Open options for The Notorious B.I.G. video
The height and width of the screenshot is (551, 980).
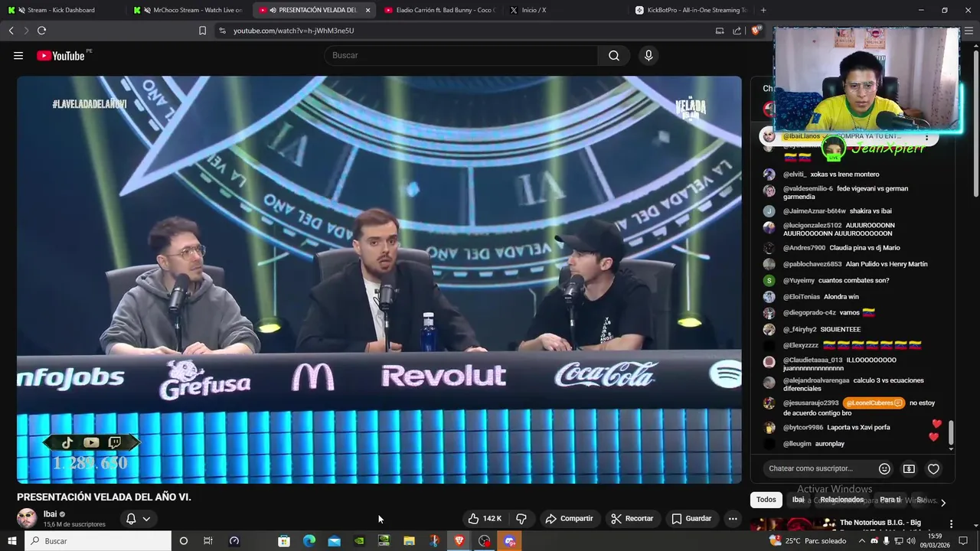(x=951, y=523)
